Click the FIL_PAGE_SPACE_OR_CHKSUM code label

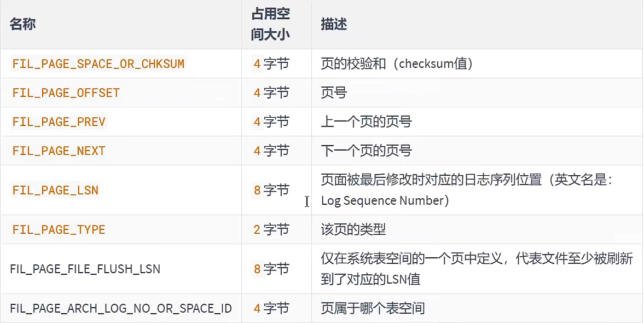pos(98,64)
